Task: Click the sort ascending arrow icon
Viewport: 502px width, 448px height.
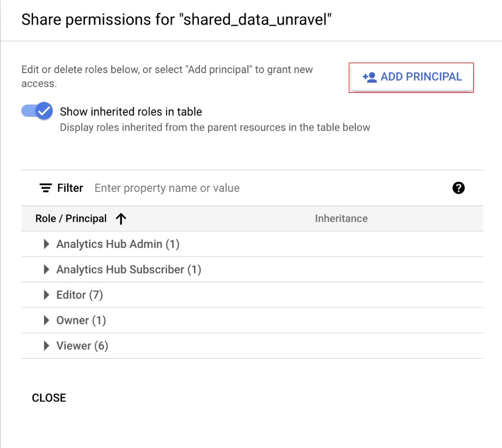Action: pyautogui.click(x=121, y=219)
